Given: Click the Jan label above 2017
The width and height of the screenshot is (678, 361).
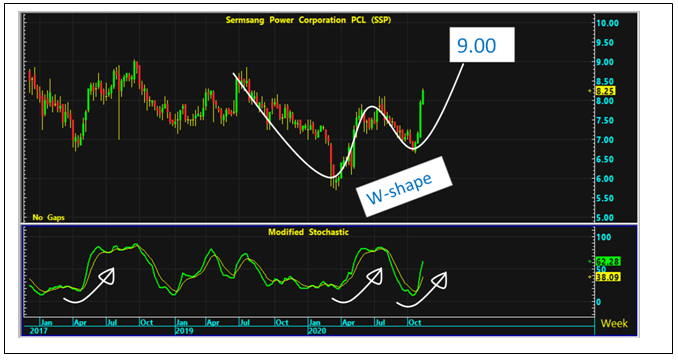Looking at the screenshot, I should pyautogui.click(x=46, y=323).
